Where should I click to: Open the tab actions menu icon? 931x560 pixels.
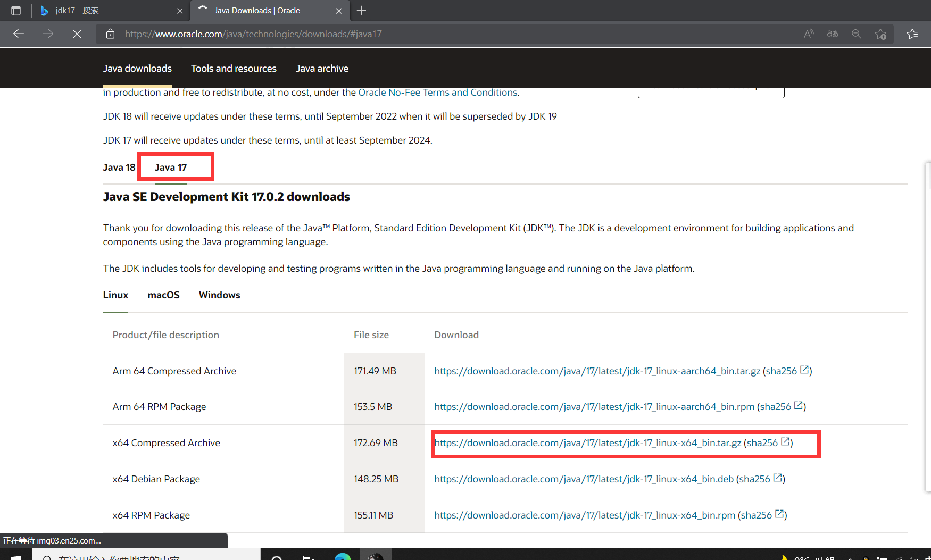coord(15,10)
